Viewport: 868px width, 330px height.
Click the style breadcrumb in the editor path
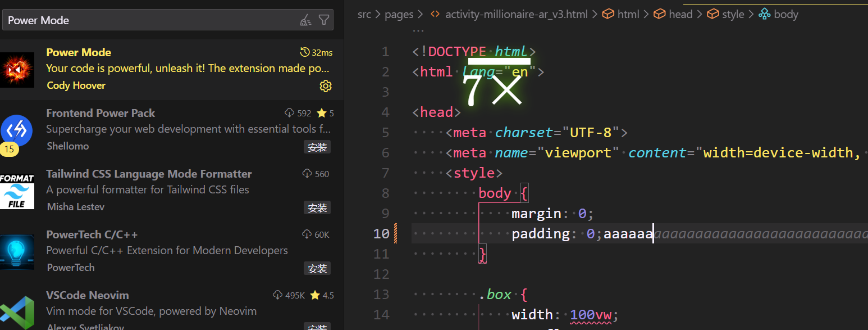pos(732,14)
